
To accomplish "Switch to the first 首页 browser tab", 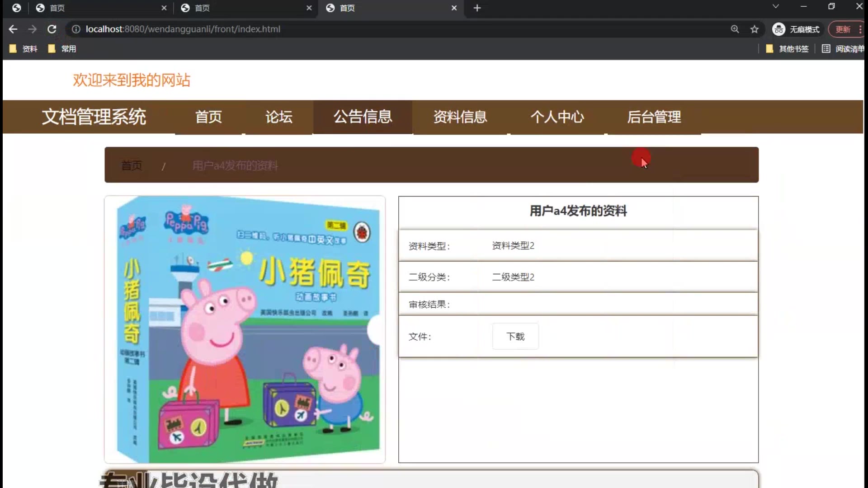I will tap(100, 8).
